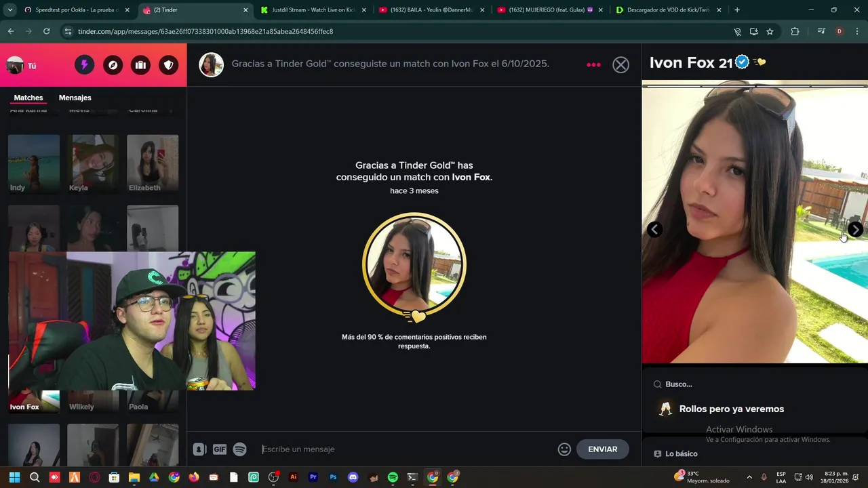The width and height of the screenshot is (868, 488).
Task: Open the weather widget showing 33°C
Action: click(x=701, y=477)
